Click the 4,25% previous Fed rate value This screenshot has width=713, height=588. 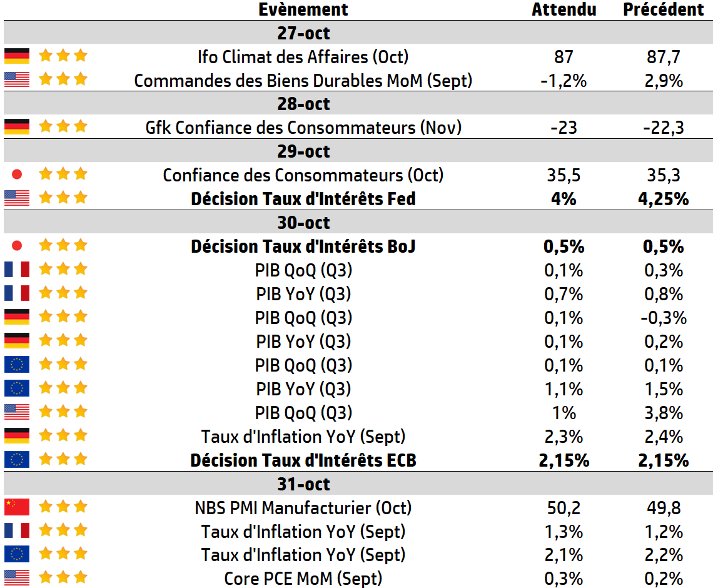coord(663,199)
